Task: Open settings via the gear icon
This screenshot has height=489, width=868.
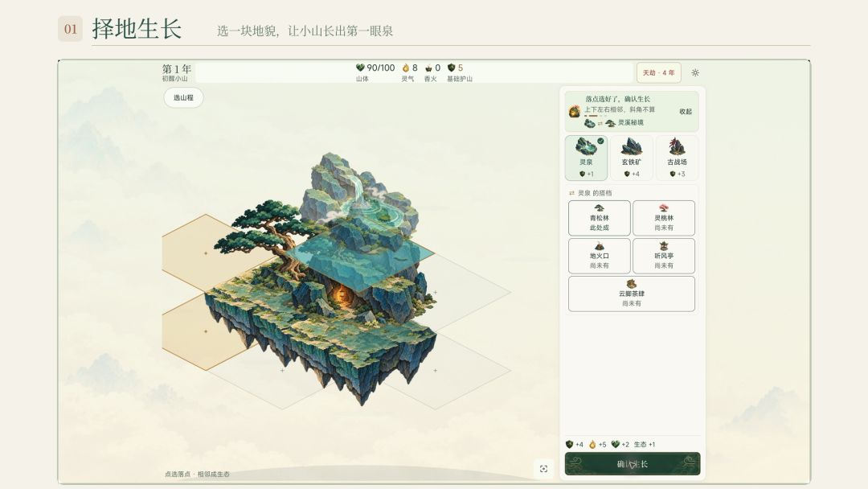Action: 695,72
